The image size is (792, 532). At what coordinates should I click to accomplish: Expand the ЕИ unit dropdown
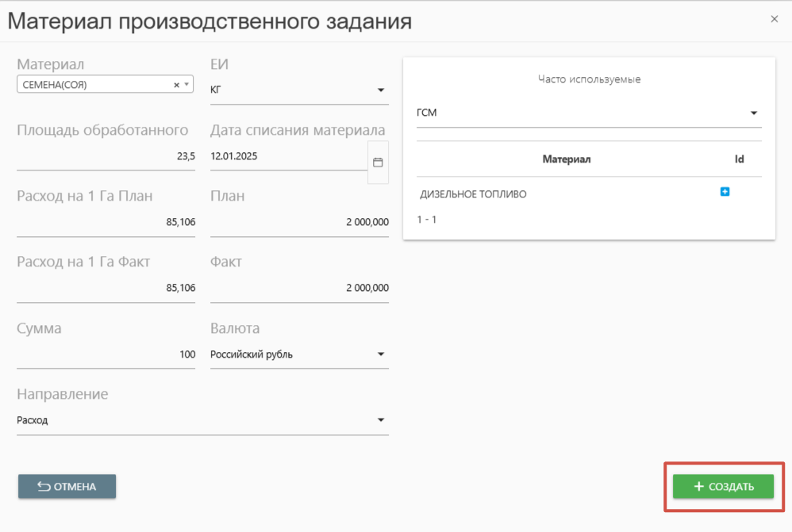click(x=380, y=90)
